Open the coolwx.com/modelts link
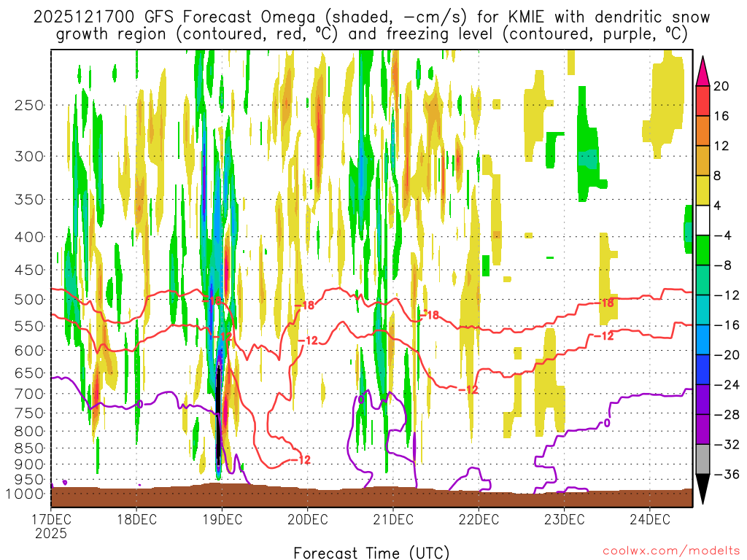This screenshot has height=560, width=747. [671, 551]
